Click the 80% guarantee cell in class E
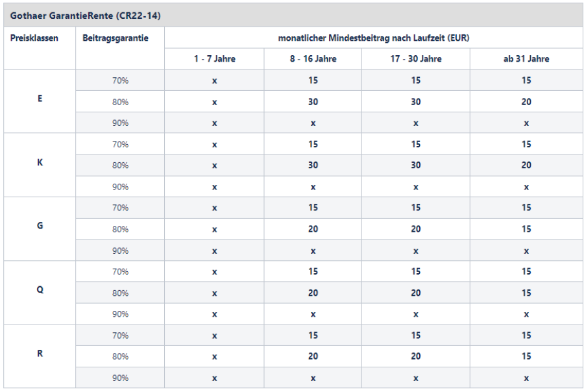 coord(120,102)
